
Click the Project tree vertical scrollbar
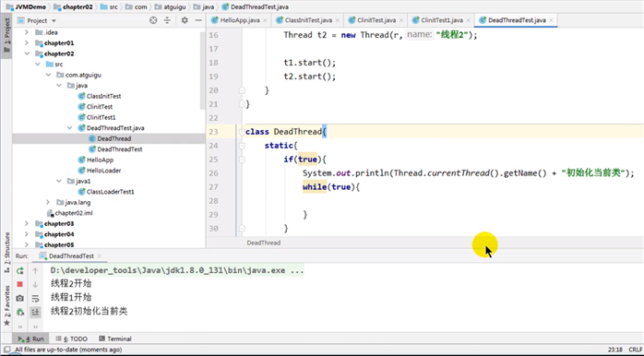click(202, 71)
